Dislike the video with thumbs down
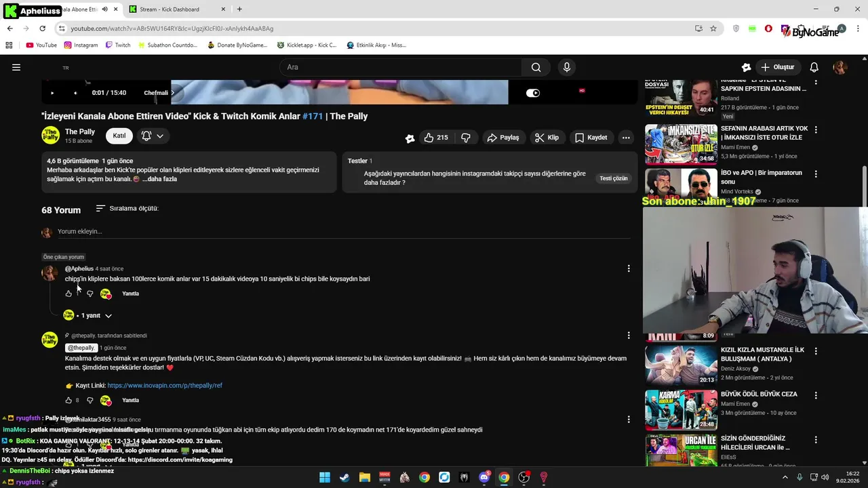868x488 pixels. pos(466,138)
